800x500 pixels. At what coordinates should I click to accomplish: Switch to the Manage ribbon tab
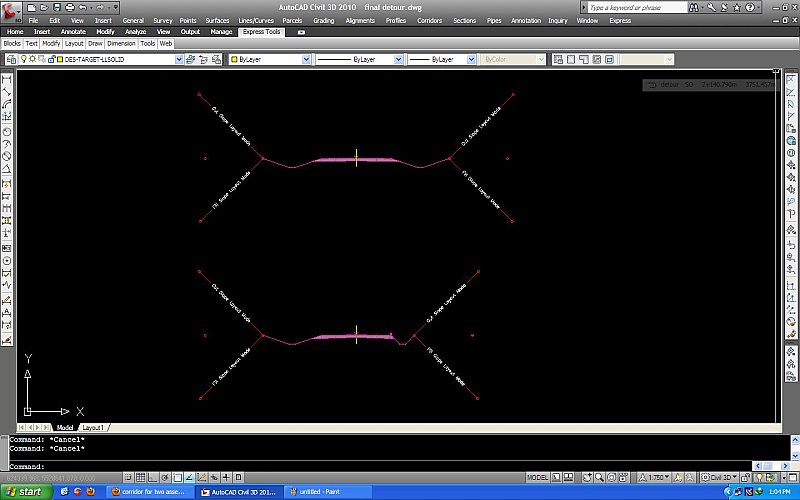click(221, 32)
